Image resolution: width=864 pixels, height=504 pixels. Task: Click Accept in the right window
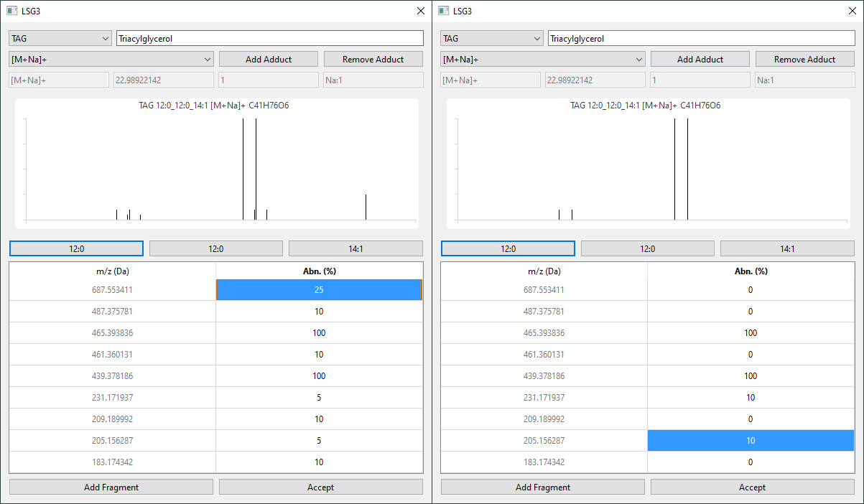pyautogui.click(x=753, y=487)
